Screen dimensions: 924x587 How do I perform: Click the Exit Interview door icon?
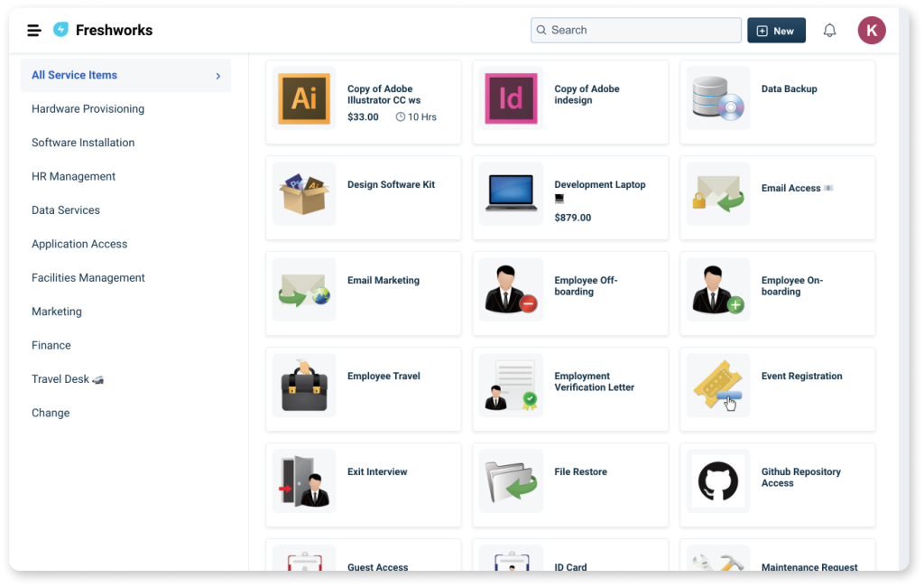click(x=304, y=480)
